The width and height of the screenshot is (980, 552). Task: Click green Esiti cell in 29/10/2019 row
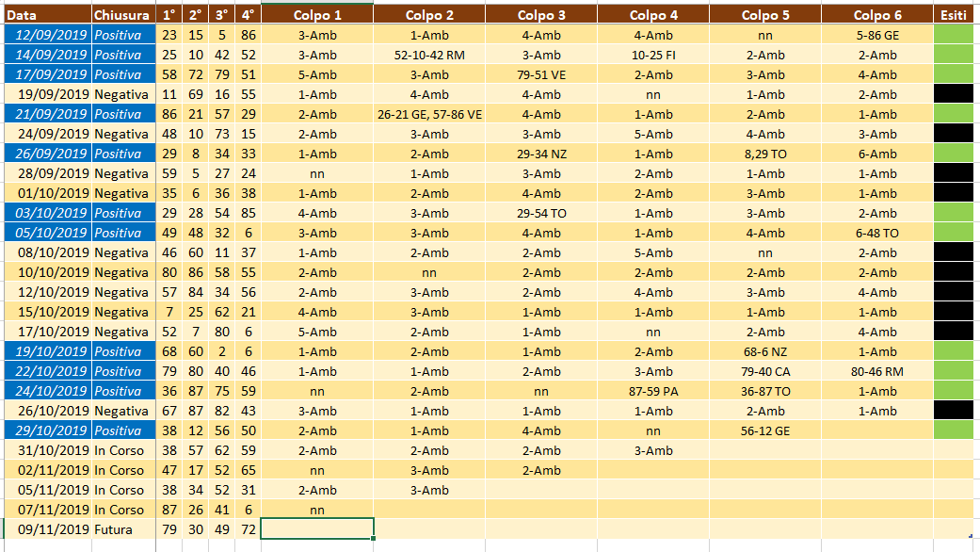tap(954, 430)
